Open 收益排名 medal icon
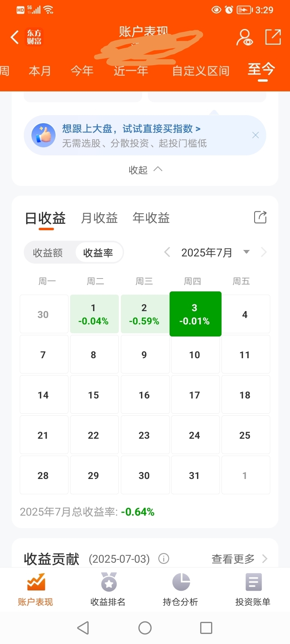Image resolution: width=290 pixels, height=644 pixels. tap(108, 582)
